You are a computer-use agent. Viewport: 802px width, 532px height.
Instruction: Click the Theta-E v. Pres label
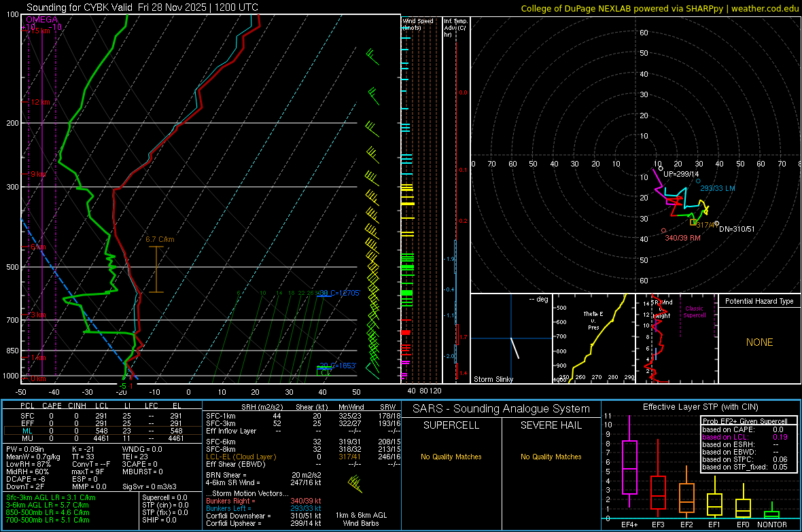tap(593, 321)
